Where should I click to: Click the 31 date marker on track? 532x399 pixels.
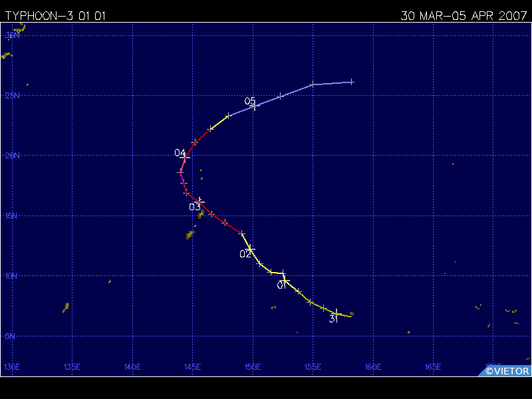pos(334,319)
